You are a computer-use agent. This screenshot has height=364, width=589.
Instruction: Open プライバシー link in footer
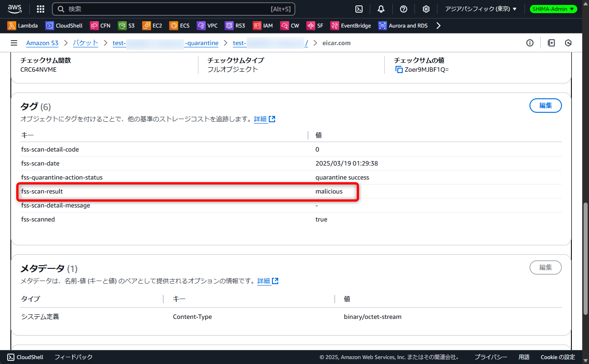point(491,357)
